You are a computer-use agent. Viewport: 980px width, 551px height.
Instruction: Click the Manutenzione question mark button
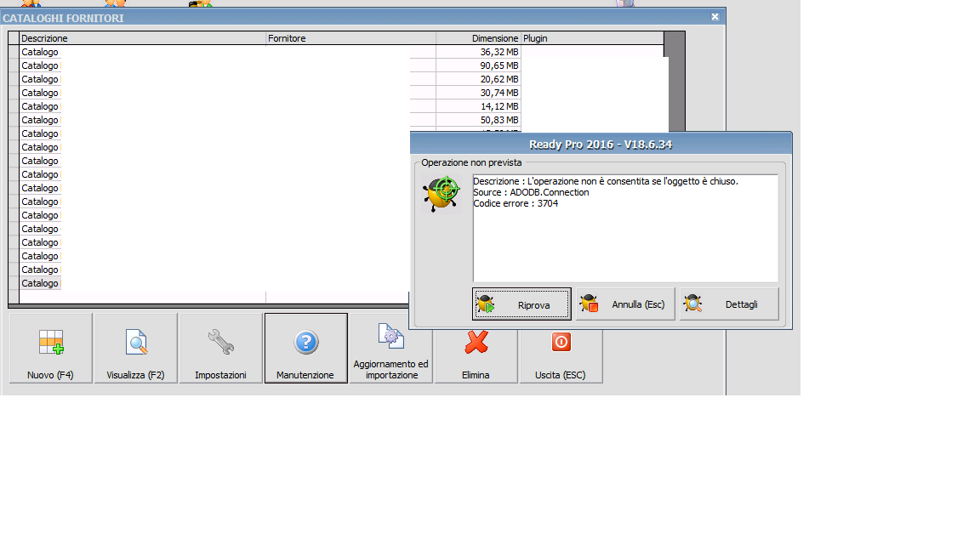tap(305, 348)
